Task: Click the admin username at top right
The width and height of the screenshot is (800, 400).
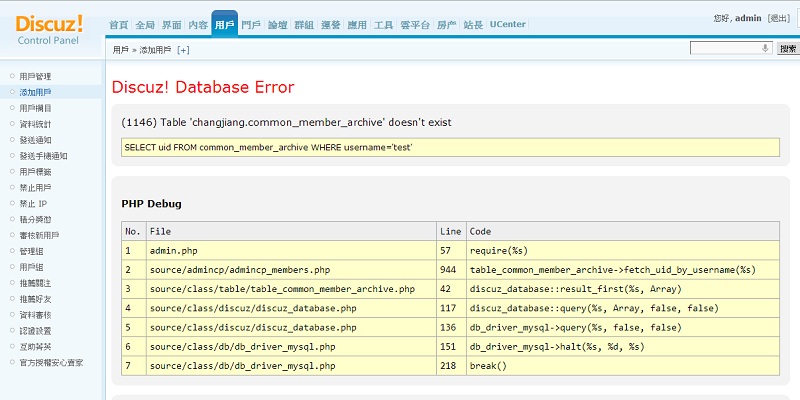Action: click(748, 18)
